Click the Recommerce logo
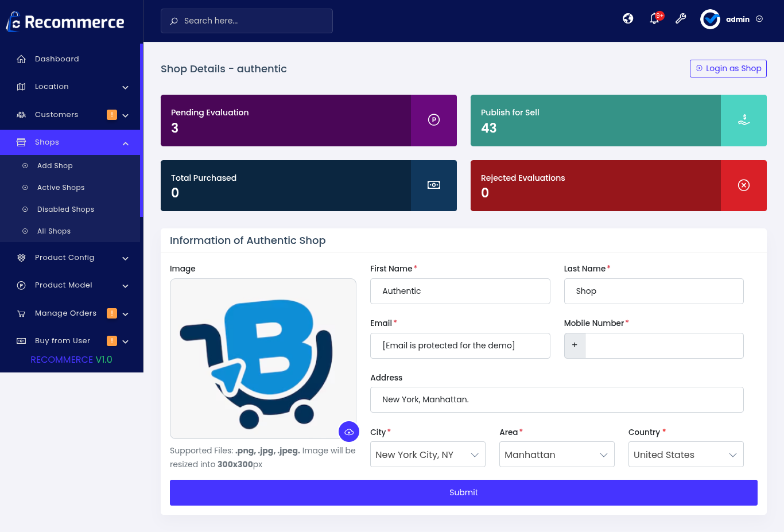This screenshot has width=784, height=532. point(65,22)
